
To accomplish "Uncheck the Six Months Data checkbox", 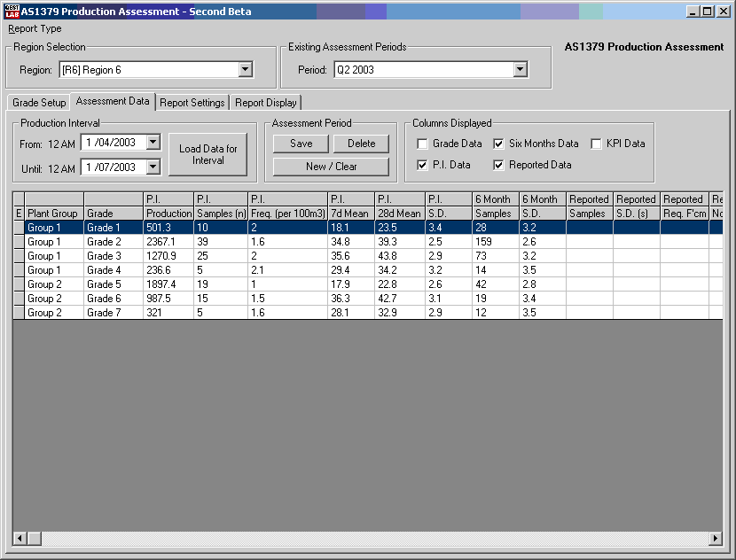I will [499, 144].
